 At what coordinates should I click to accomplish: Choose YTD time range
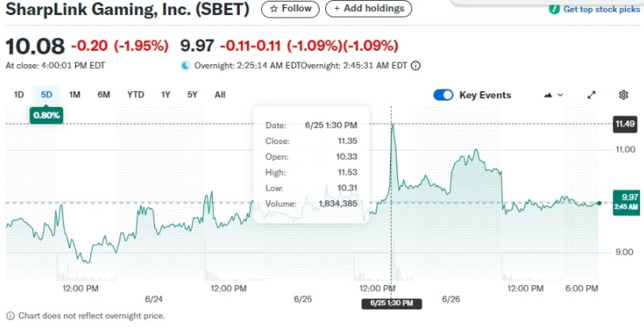[135, 95]
